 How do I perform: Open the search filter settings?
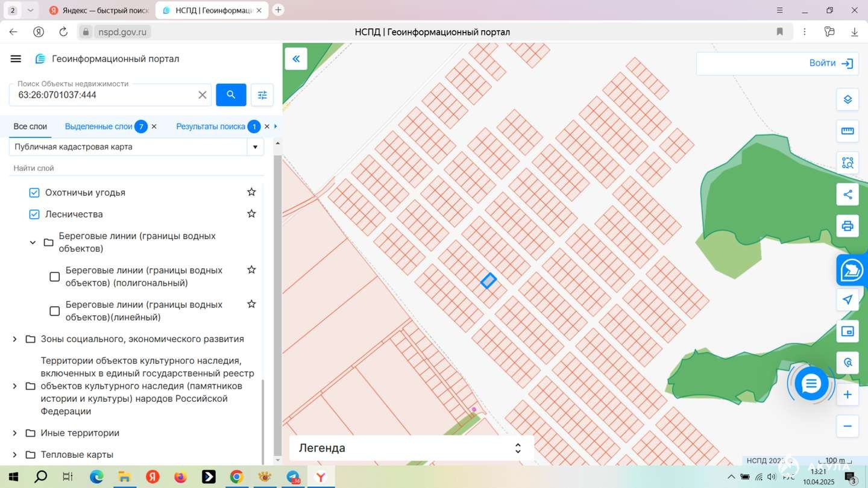coord(262,95)
